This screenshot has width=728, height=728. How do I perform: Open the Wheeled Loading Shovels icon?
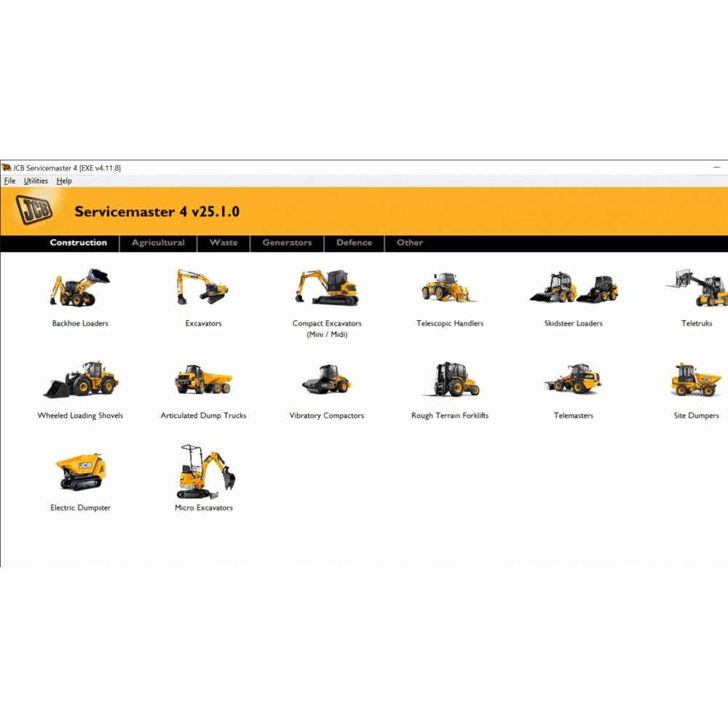tap(82, 379)
